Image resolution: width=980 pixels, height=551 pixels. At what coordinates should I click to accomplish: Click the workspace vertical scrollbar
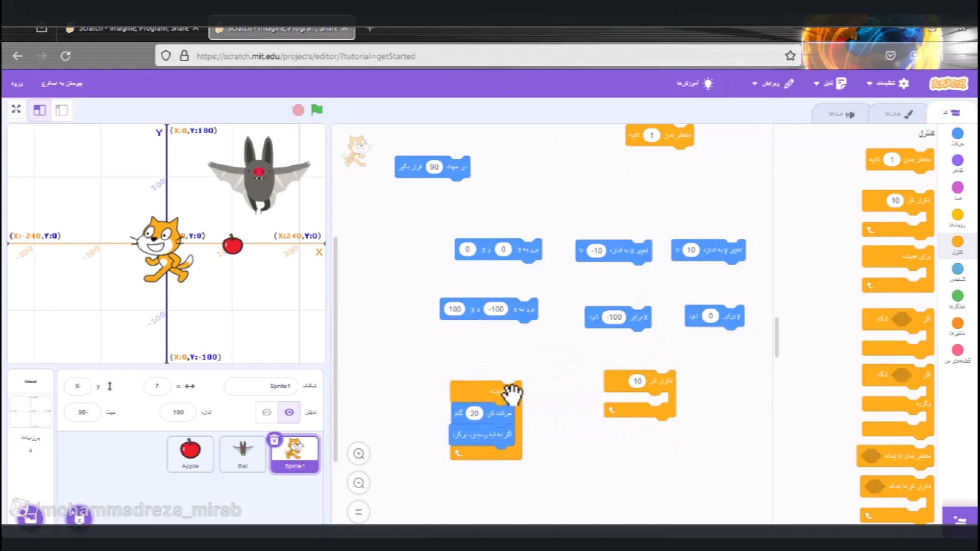[x=776, y=337]
